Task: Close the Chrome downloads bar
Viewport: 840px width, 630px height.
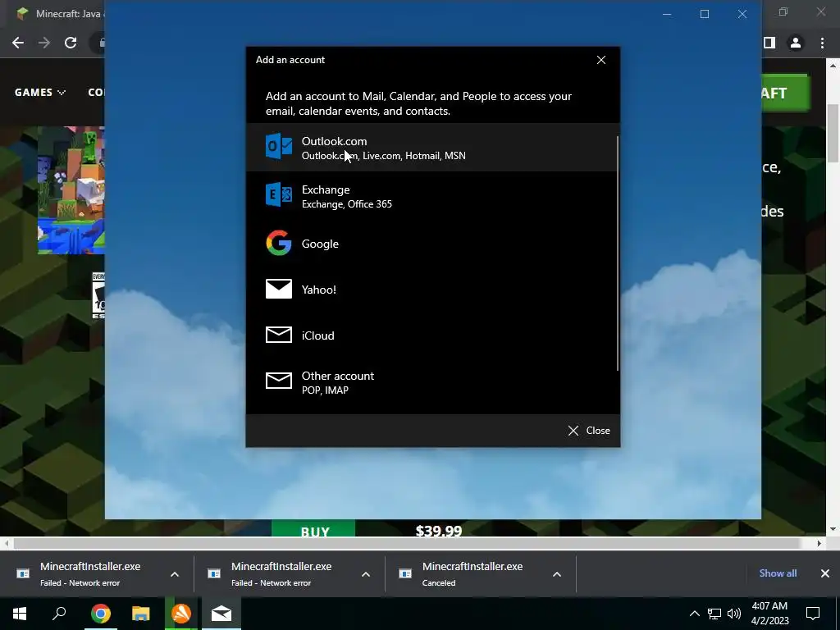Action: click(825, 573)
